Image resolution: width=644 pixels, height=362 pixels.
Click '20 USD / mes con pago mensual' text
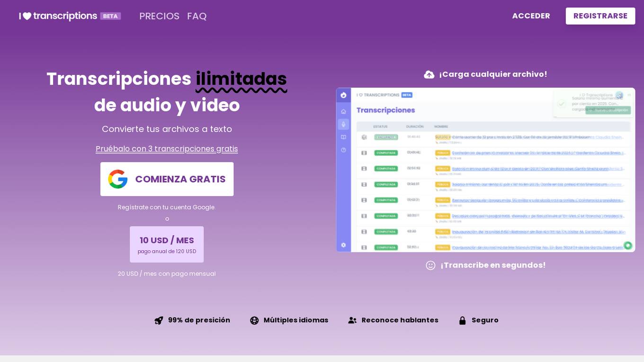point(167,274)
